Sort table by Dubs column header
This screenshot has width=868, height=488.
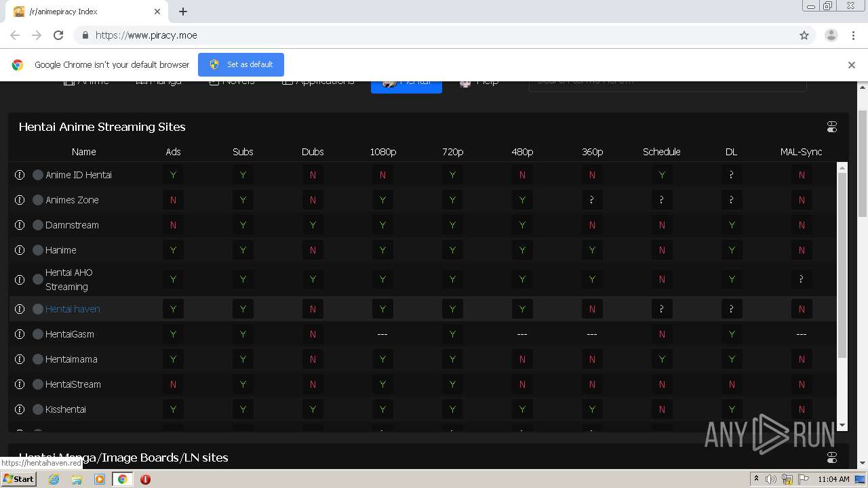[x=313, y=152]
